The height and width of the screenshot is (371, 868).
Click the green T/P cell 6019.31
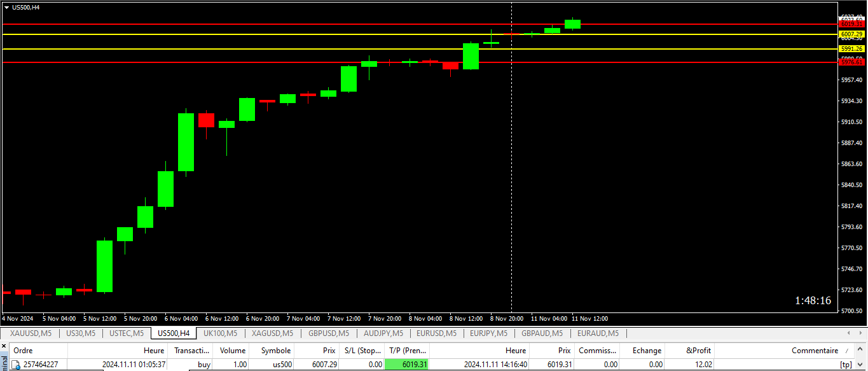tap(407, 365)
